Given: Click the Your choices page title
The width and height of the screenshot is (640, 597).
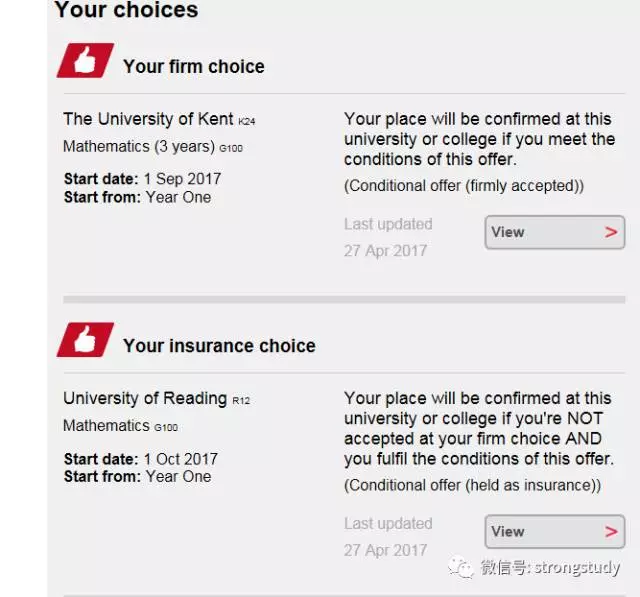Looking at the screenshot, I should pos(127,9).
